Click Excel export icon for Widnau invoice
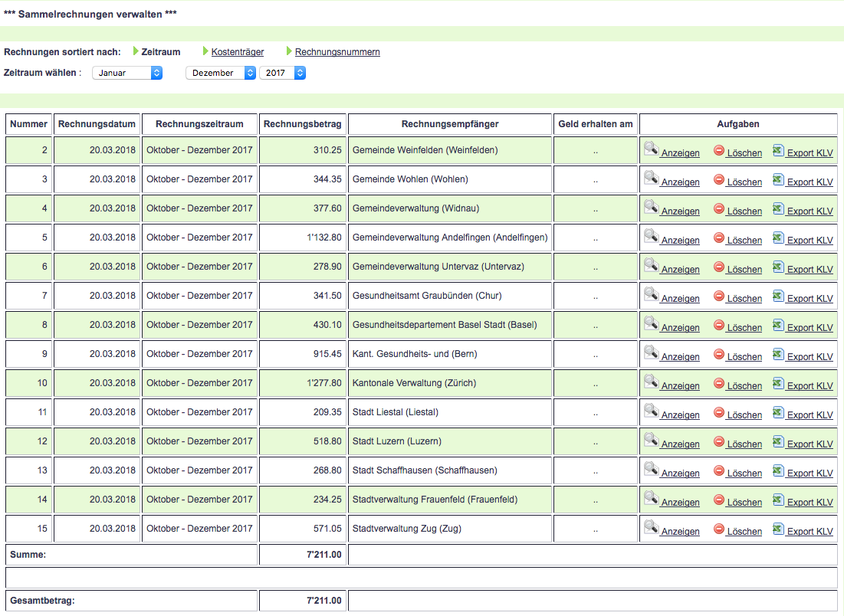844x616 pixels. tap(778, 208)
